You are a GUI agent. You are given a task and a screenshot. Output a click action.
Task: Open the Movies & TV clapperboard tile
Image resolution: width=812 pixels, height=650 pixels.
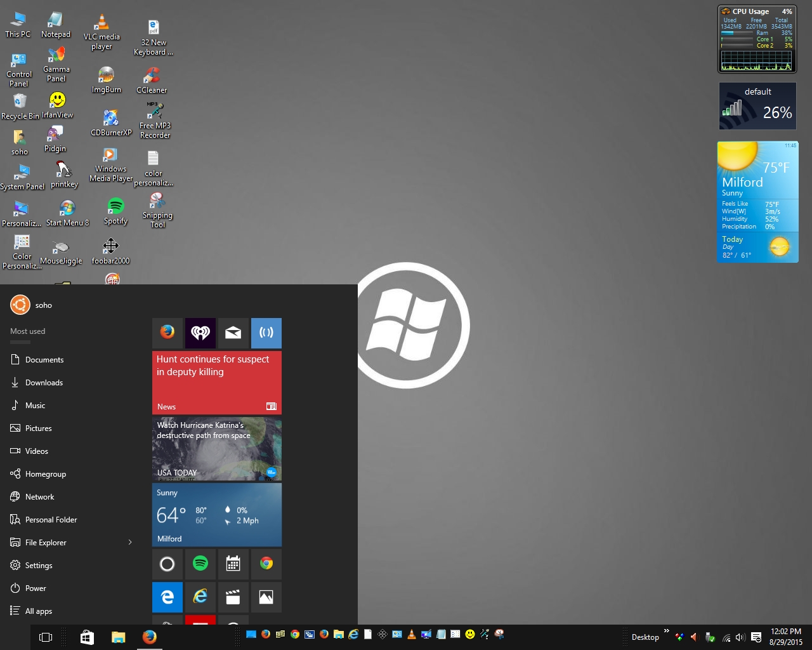click(233, 597)
